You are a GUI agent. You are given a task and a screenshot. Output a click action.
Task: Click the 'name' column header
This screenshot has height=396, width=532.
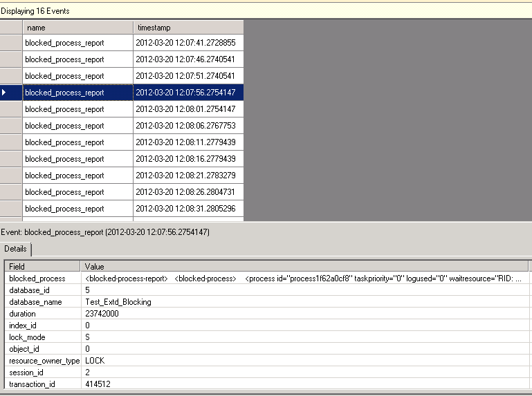[x=77, y=28]
